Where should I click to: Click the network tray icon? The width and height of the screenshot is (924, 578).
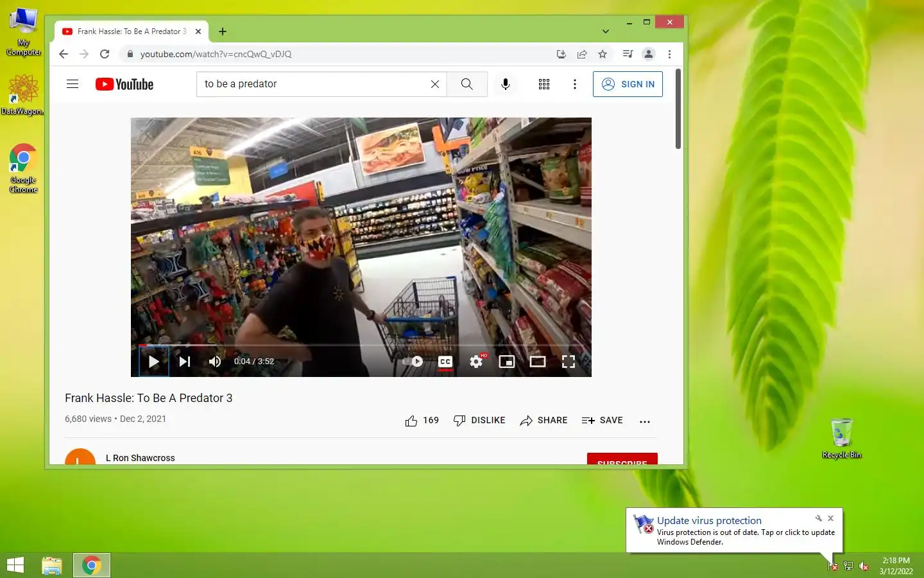tap(848, 566)
